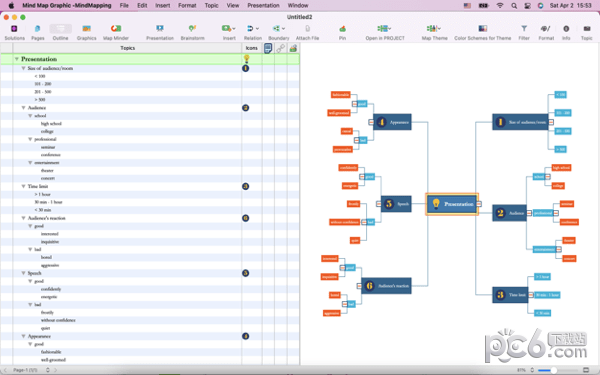
Task: Open the Insert menu
Action: [163, 5]
